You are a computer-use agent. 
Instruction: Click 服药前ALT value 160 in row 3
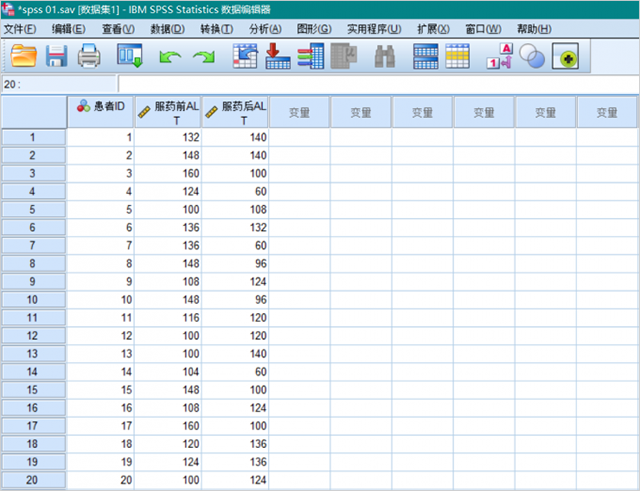click(x=168, y=173)
